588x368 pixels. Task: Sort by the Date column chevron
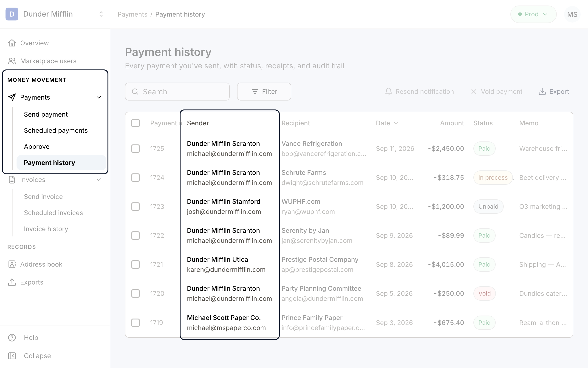(x=396, y=123)
